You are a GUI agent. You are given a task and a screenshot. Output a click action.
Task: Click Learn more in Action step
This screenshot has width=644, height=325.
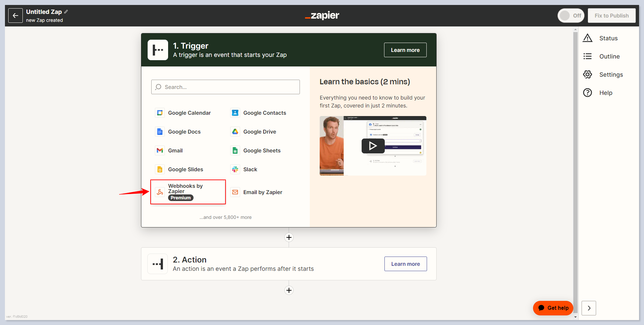[405, 264]
